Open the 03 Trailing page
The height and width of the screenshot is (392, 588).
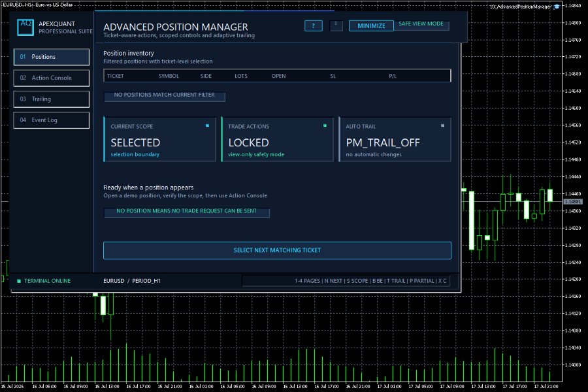(x=52, y=99)
